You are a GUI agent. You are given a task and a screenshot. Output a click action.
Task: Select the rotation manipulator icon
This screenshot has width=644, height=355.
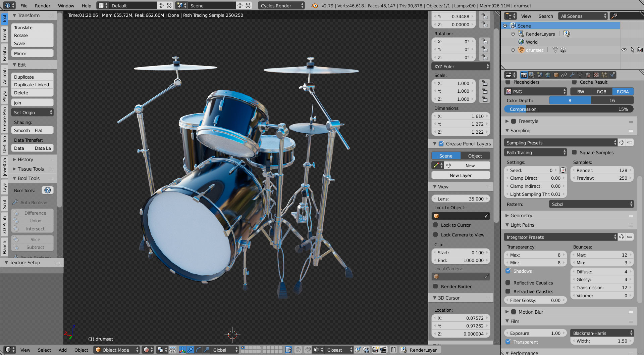[198, 350]
